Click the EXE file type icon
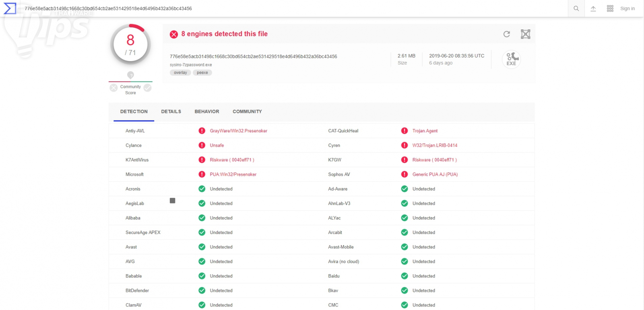The height and width of the screenshot is (310, 644). 511,60
